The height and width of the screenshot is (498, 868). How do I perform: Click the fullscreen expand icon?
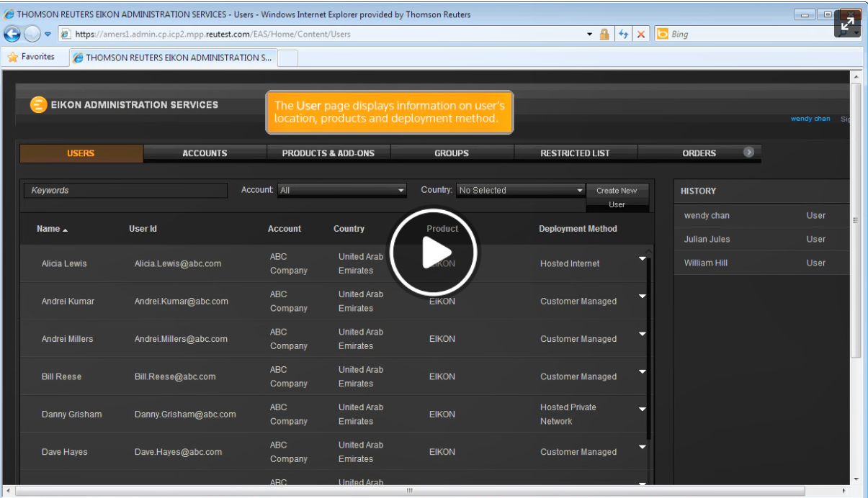coord(848,24)
